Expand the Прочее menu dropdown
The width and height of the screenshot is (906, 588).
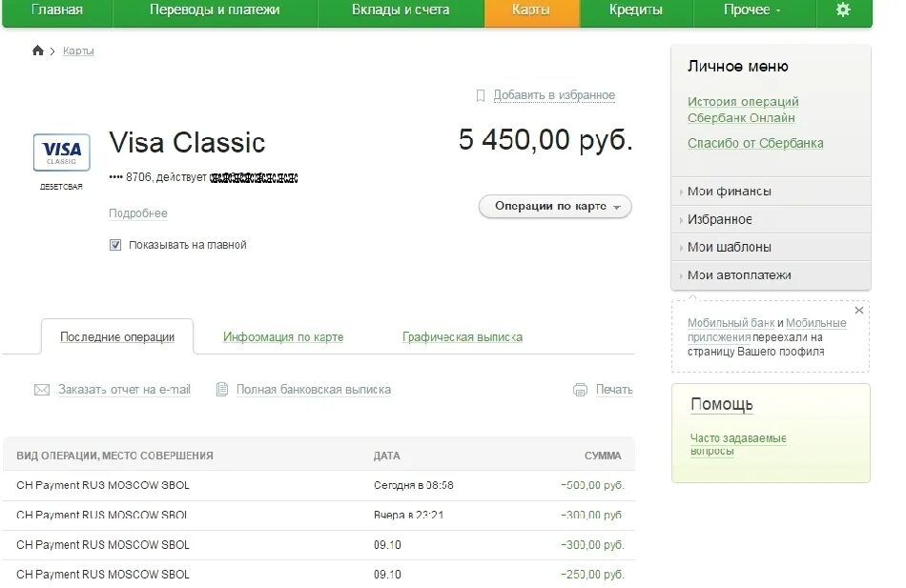point(752,10)
